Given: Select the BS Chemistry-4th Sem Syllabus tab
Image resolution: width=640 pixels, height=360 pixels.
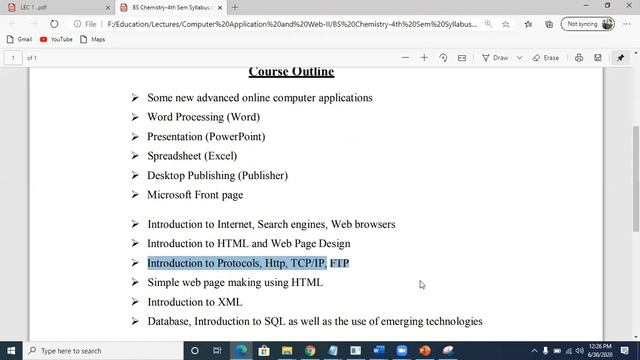Looking at the screenshot, I should pos(171,7).
